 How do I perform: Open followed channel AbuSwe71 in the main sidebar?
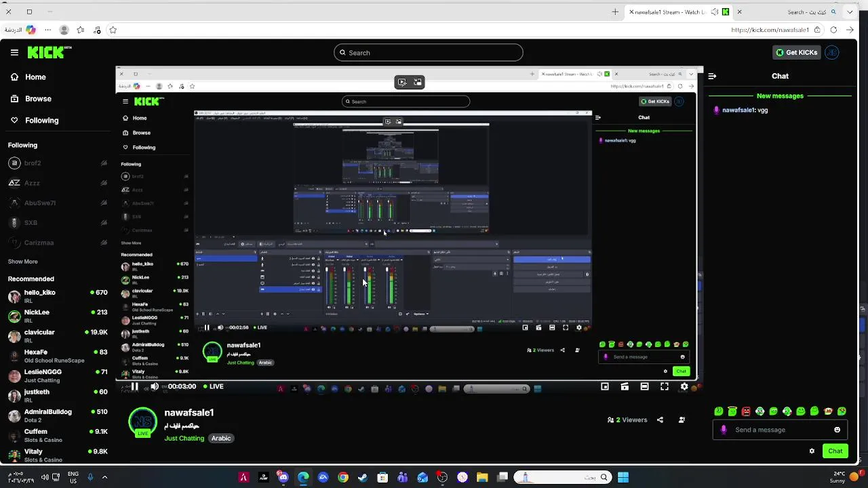(58, 203)
